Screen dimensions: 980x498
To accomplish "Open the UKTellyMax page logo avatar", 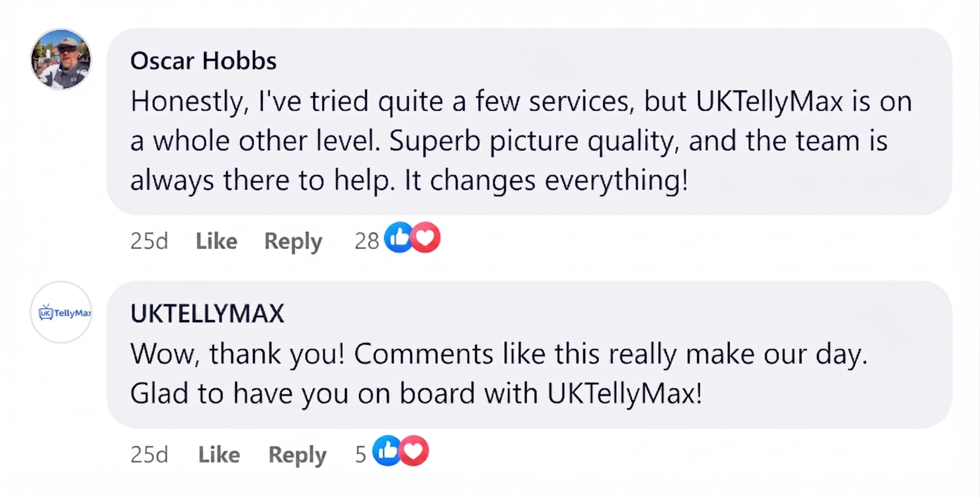I will 61,312.
